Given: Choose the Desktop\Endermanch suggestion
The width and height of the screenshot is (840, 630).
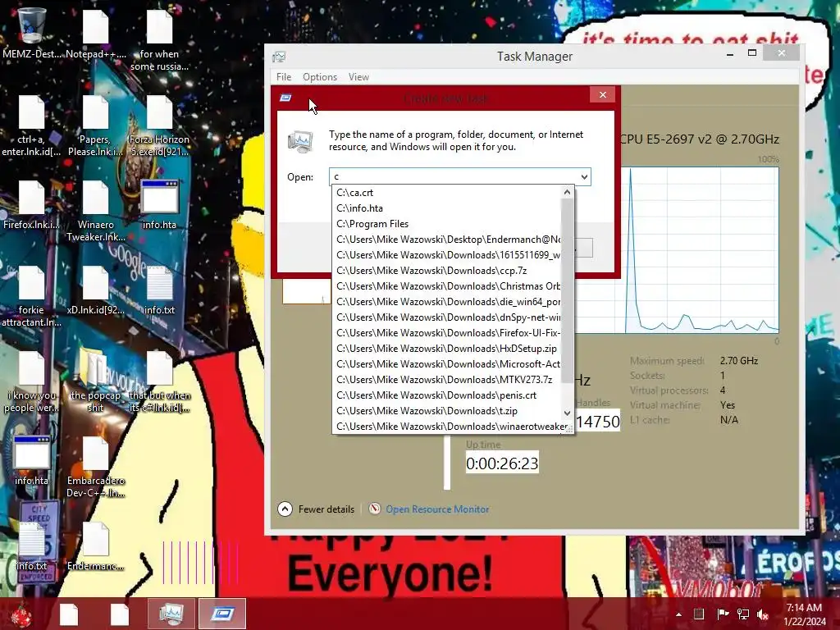Looking at the screenshot, I should coord(447,239).
